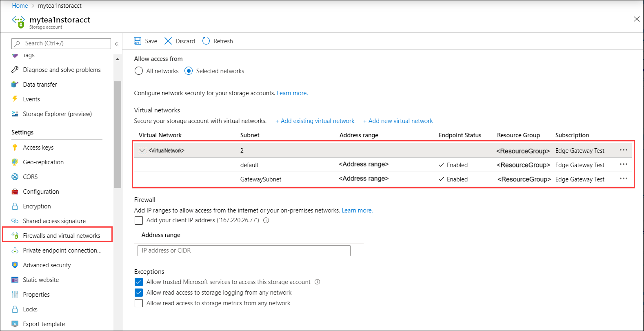Select the All networks radio button
Screen dimensions: 644x331
(139, 71)
